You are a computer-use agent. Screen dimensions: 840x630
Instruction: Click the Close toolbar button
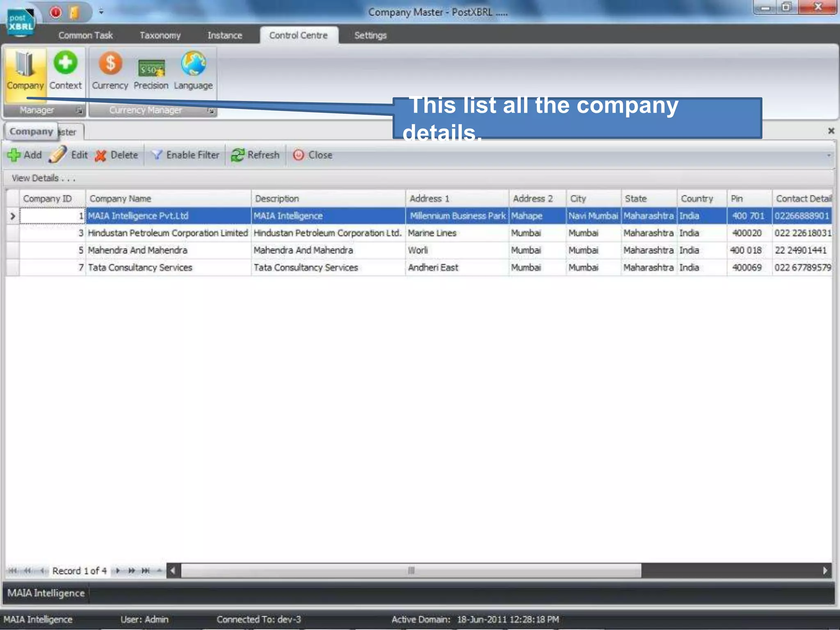[x=313, y=155]
